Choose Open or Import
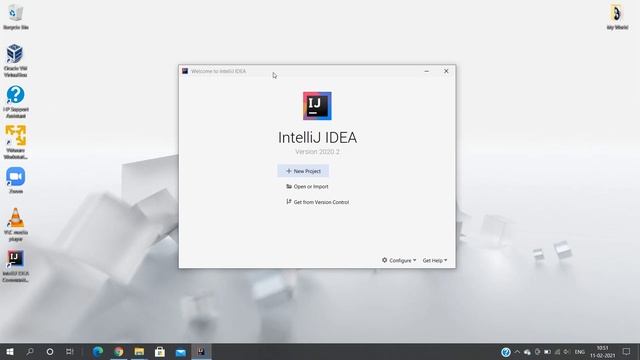 click(307, 187)
